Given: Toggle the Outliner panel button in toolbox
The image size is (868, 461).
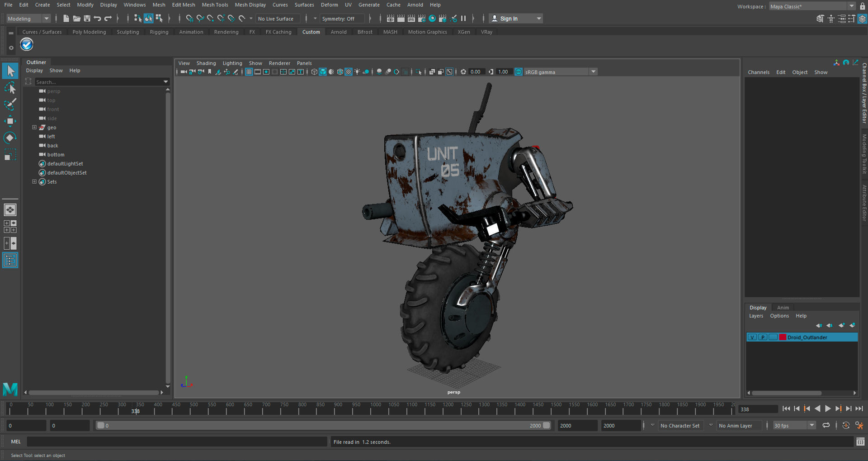Looking at the screenshot, I should (x=10, y=260).
